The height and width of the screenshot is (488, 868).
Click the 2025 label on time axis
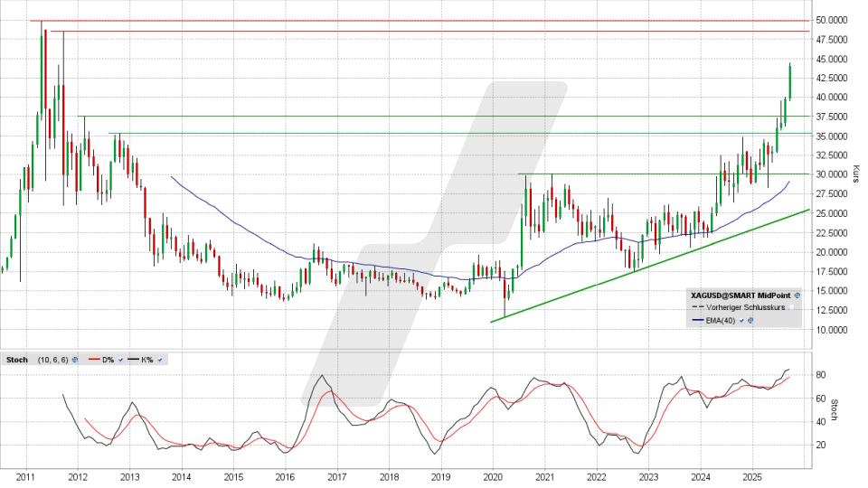[752, 476]
